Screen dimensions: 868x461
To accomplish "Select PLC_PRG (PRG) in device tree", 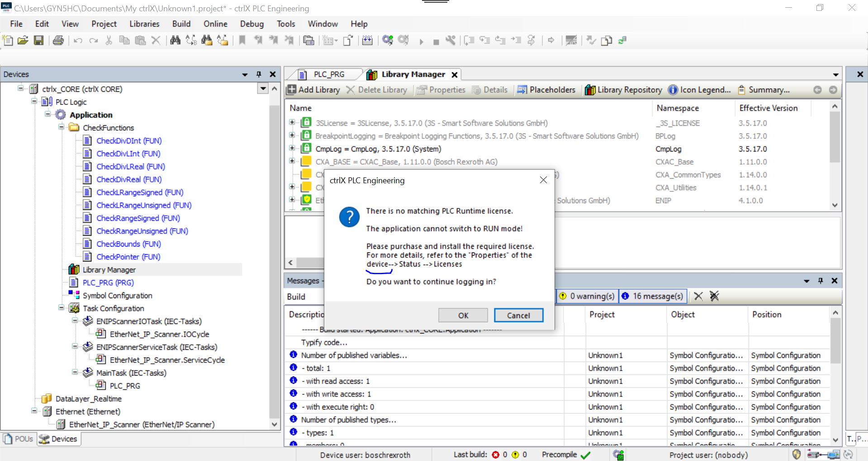I will point(108,282).
